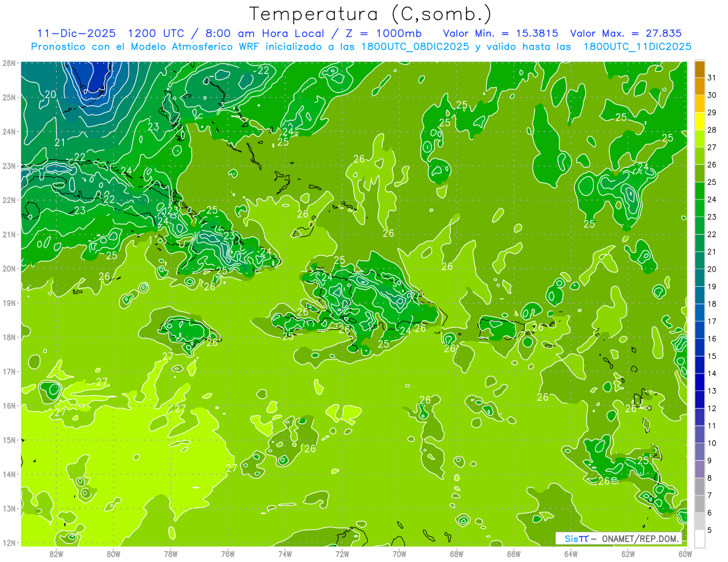Click latitude axis label "19N"
Screen dimensions: 728x562
pos(8,303)
